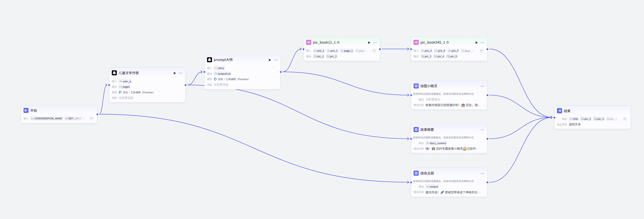This screenshot has height=219, width=644.
Task: Click the 接收主题 output content text
Action: point(453,192)
